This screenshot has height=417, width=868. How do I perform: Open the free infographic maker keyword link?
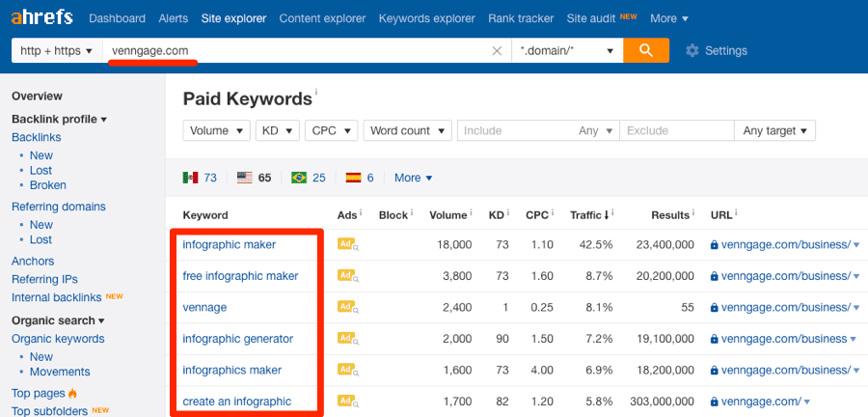pos(240,276)
